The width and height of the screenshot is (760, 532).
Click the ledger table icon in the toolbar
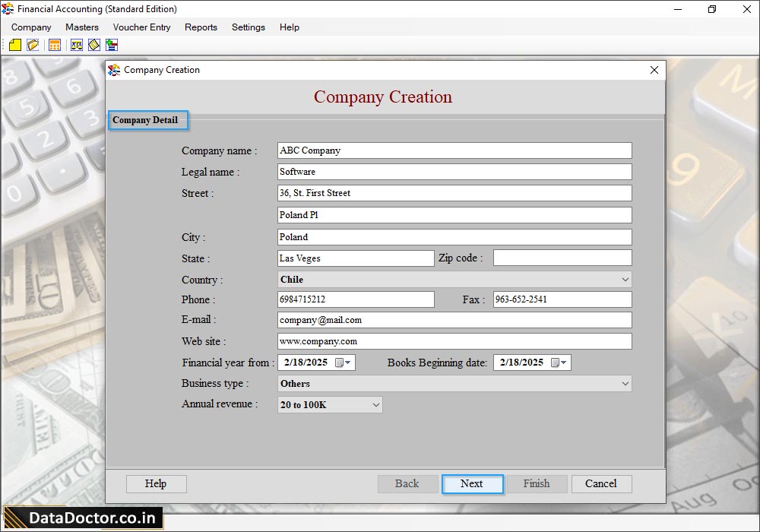click(x=54, y=45)
